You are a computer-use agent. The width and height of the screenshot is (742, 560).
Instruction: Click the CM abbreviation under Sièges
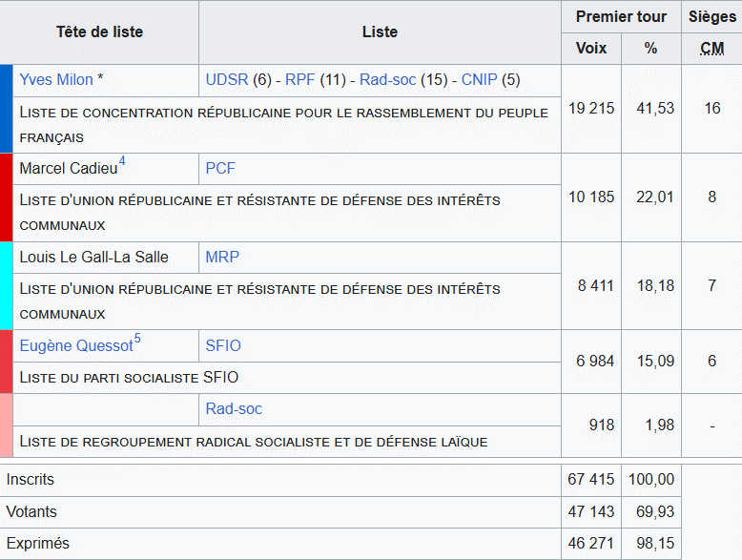pos(711,49)
